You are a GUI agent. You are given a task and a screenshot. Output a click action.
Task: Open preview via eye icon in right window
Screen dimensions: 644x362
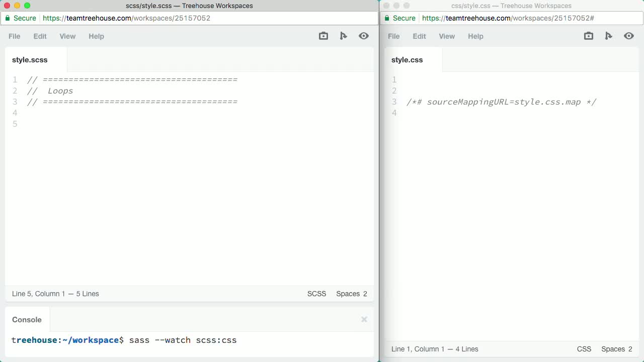(629, 36)
